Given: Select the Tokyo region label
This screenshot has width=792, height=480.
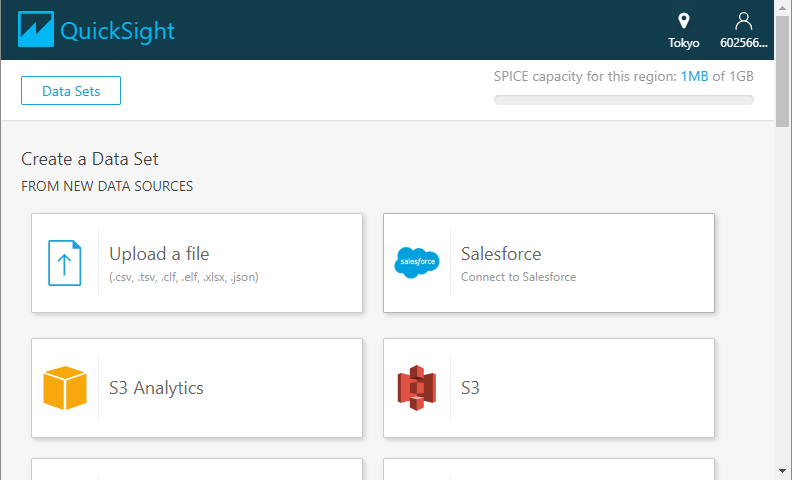Looking at the screenshot, I should click(x=684, y=43).
